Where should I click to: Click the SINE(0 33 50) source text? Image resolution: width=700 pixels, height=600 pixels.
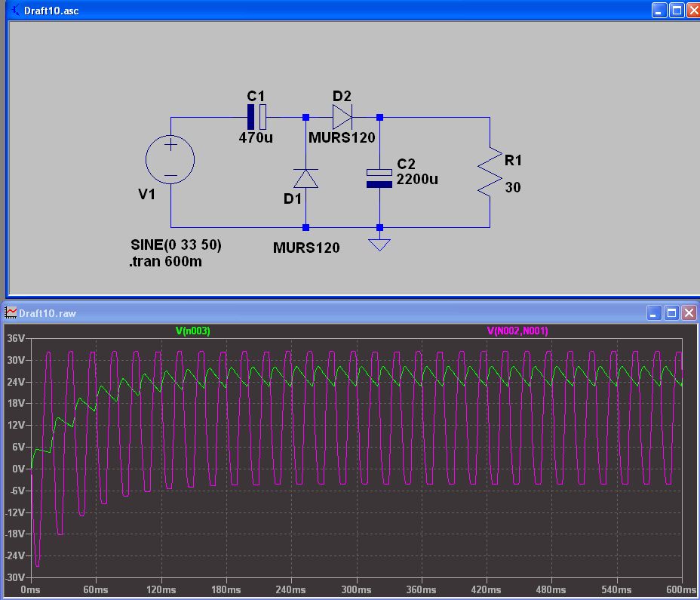(176, 246)
